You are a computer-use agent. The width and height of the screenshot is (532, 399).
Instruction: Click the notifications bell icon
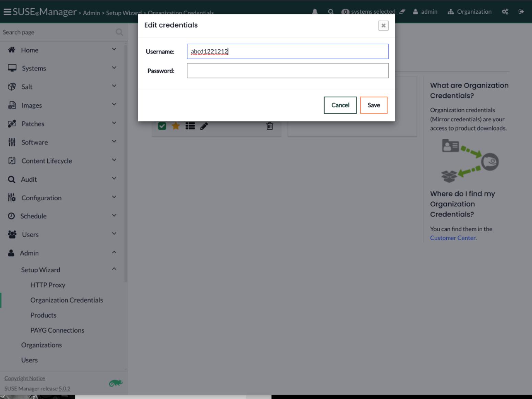click(315, 12)
